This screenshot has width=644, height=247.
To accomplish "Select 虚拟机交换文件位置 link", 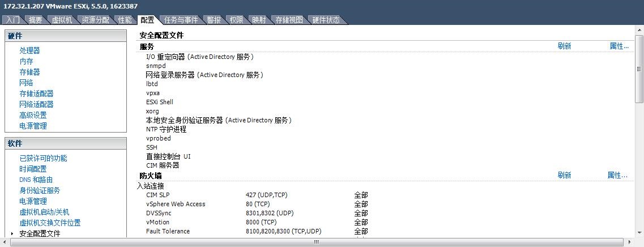I will click(x=50, y=223).
